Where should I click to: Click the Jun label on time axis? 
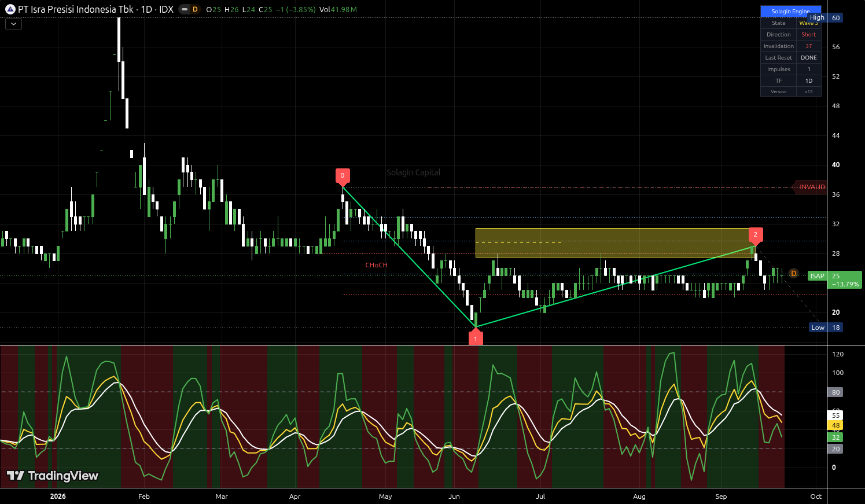[x=454, y=496]
